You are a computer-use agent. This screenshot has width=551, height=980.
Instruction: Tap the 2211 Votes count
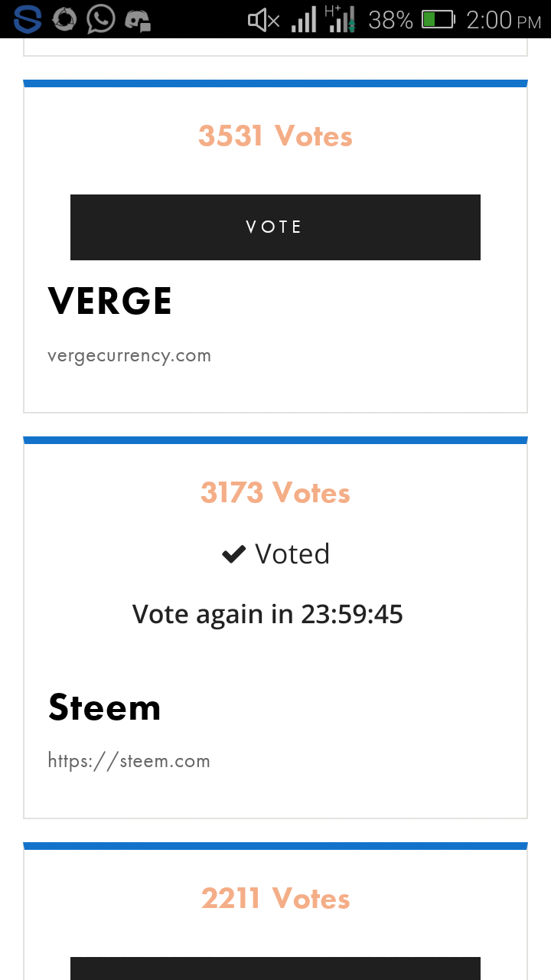pyautogui.click(x=275, y=898)
